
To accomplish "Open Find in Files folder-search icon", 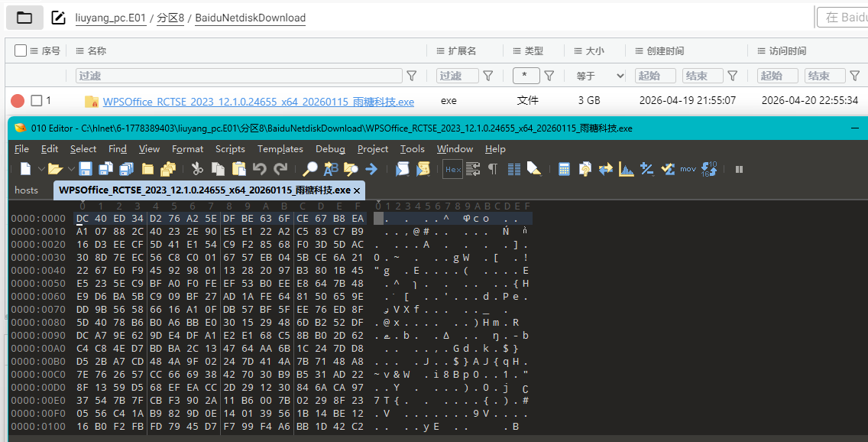I will point(351,169).
